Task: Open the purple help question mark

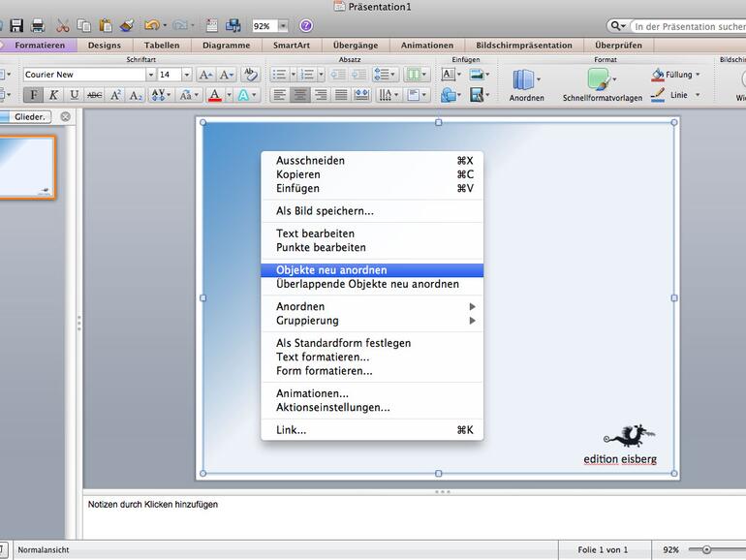Action: (306, 26)
